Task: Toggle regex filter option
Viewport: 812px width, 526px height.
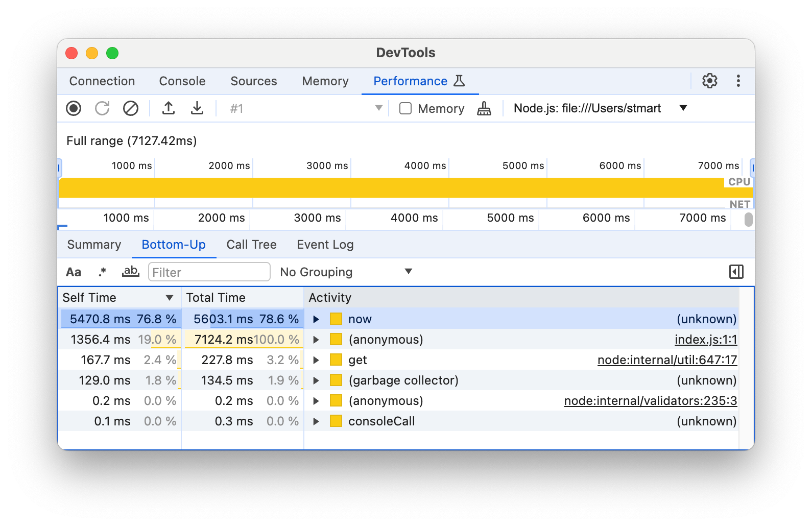Action: [x=102, y=272]
